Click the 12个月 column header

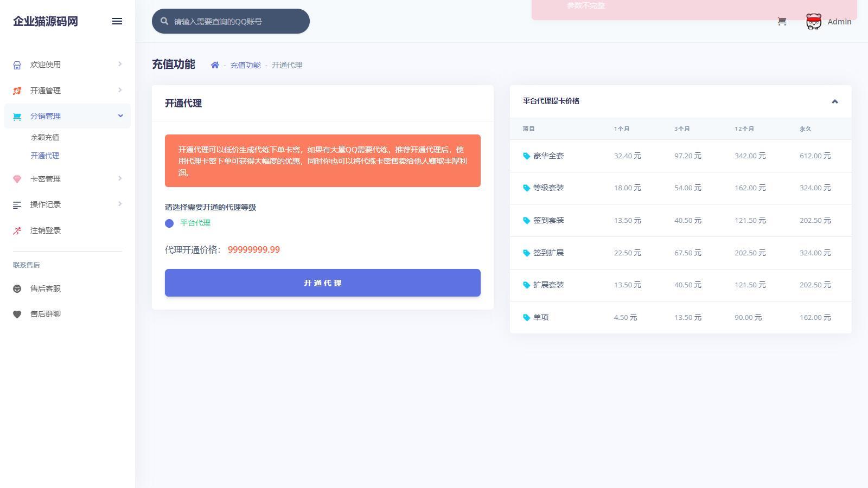point(744,129)
